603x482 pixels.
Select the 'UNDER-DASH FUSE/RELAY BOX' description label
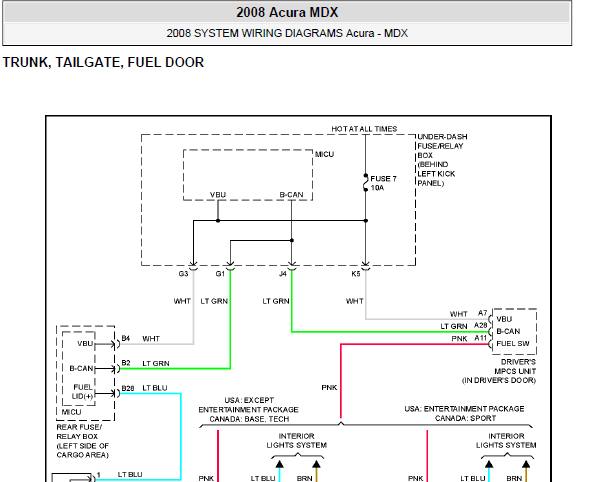point(442,160)
